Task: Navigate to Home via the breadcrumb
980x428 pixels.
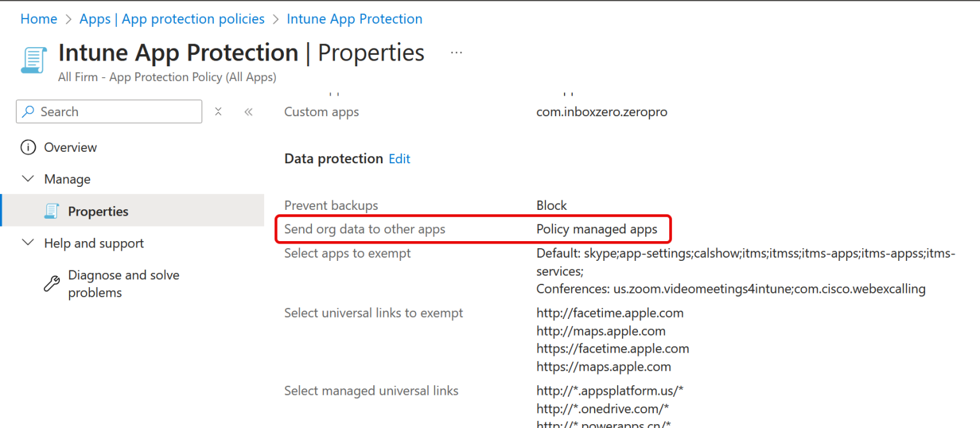Action: coord(39,18)
